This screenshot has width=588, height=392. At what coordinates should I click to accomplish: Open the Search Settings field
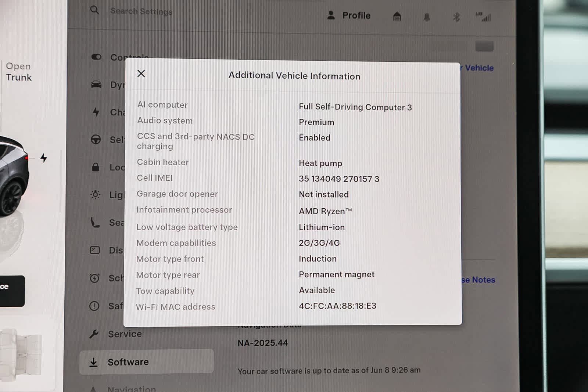[x=141, y=11]
